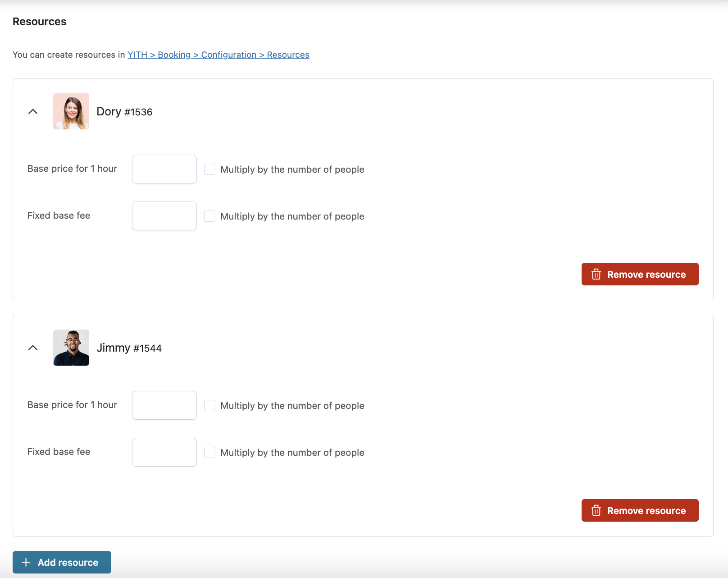Check multiply by people for Dory's fixed fee

click(209, 216)
